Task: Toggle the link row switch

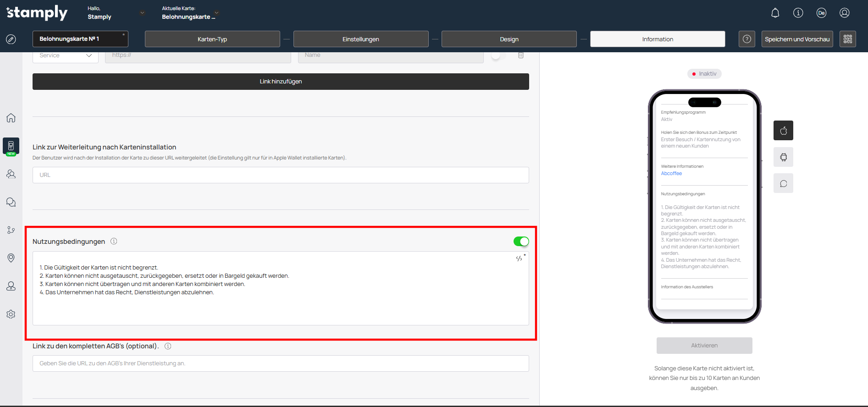Action: click(x=498, y=55)
